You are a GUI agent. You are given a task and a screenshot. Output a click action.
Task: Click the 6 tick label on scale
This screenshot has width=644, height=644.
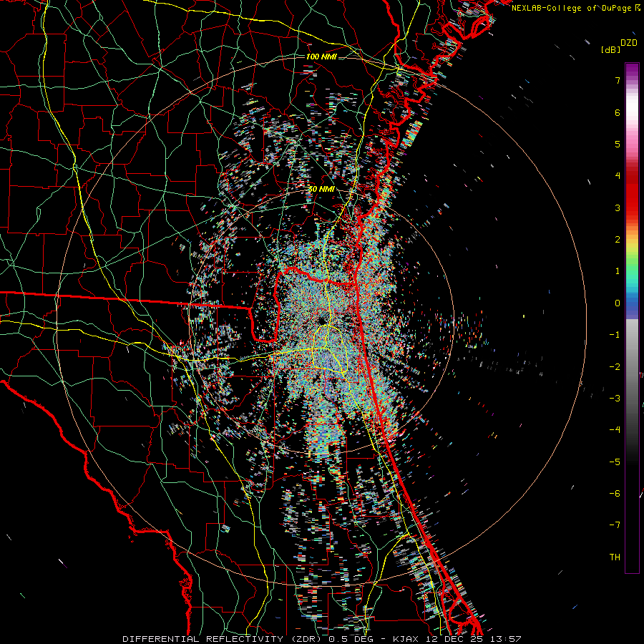coord(618,112)
